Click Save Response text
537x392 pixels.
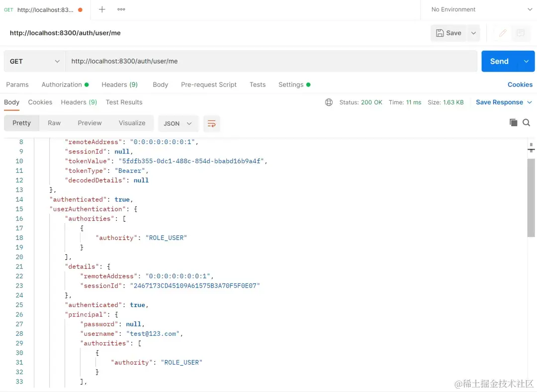[x=499, y=102]
